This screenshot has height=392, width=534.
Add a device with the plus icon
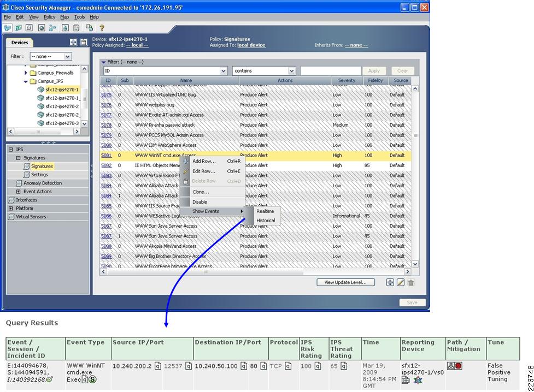73,42
